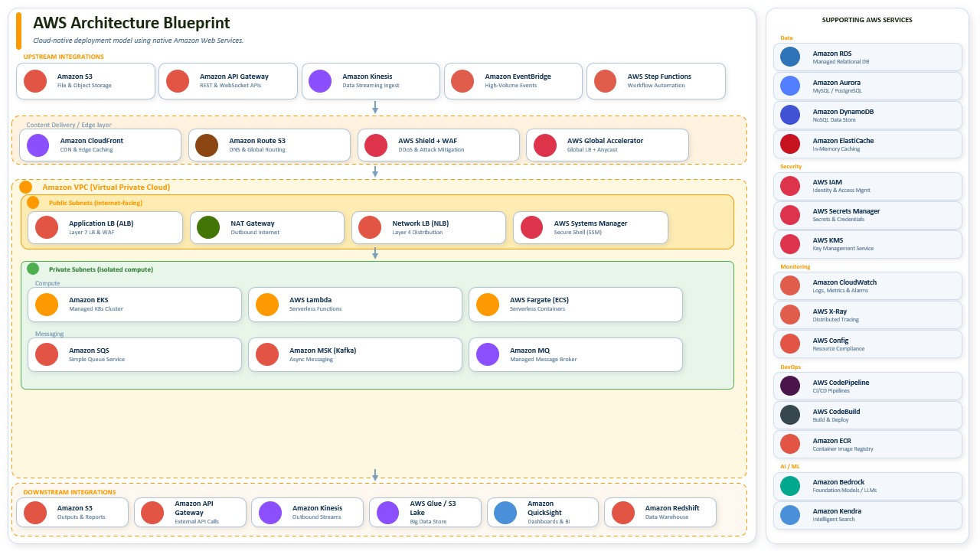Image resolution: width=980 pixels, height=551 pixels.
Task: Select the Amazon Kinesis Data Streaming Ingest icon
Action: coord(320,81)
